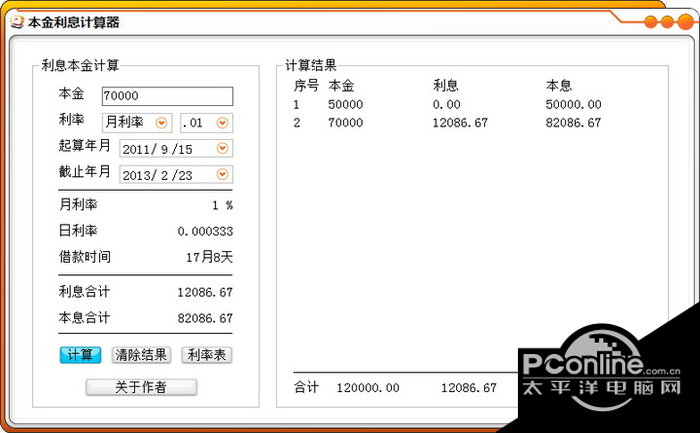Viewport: 700px width, 433px height.
Task: Select result row 2 with 本金 70000
Action: [447, 123]
